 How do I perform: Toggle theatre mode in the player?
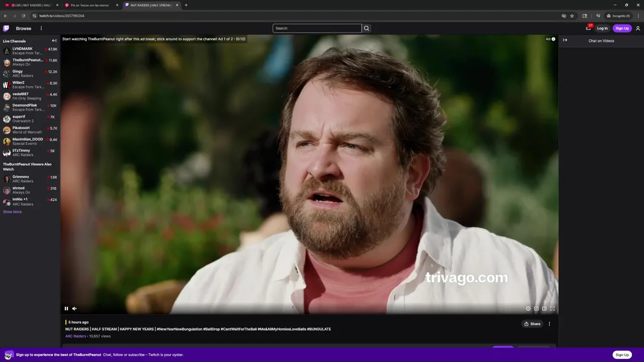544,309
